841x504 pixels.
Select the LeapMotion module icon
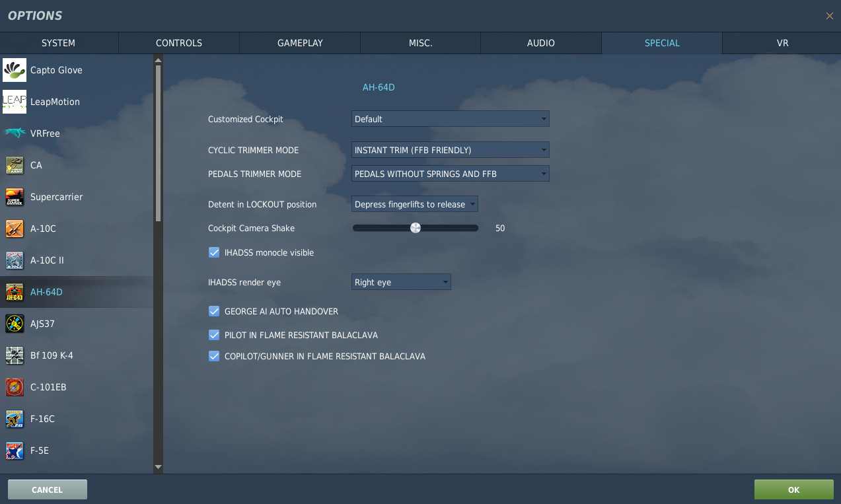click(15, 102)
